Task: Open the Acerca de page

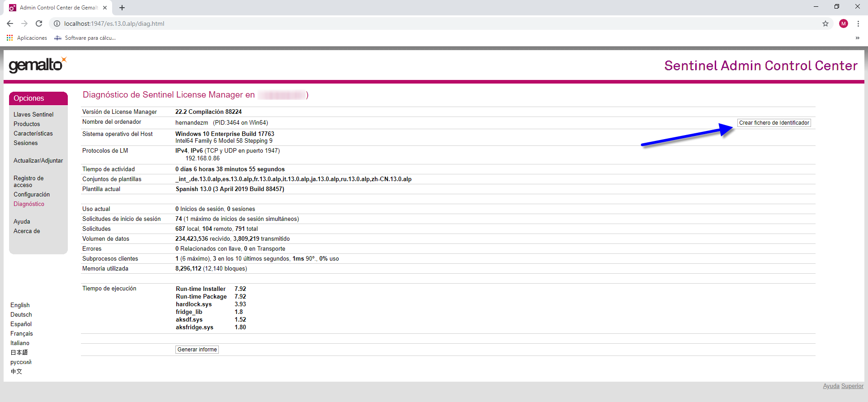Action: click(x=27, y=231)
